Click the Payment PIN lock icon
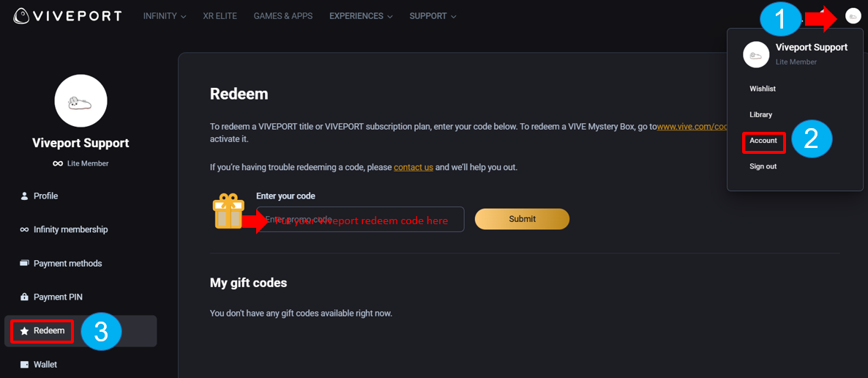 [24, 297]
